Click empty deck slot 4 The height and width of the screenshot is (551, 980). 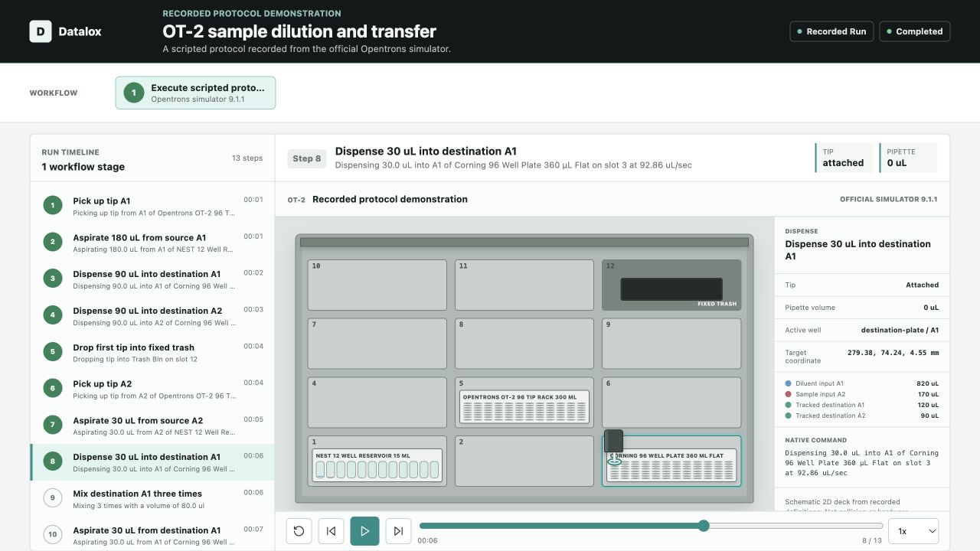point(377,403)
